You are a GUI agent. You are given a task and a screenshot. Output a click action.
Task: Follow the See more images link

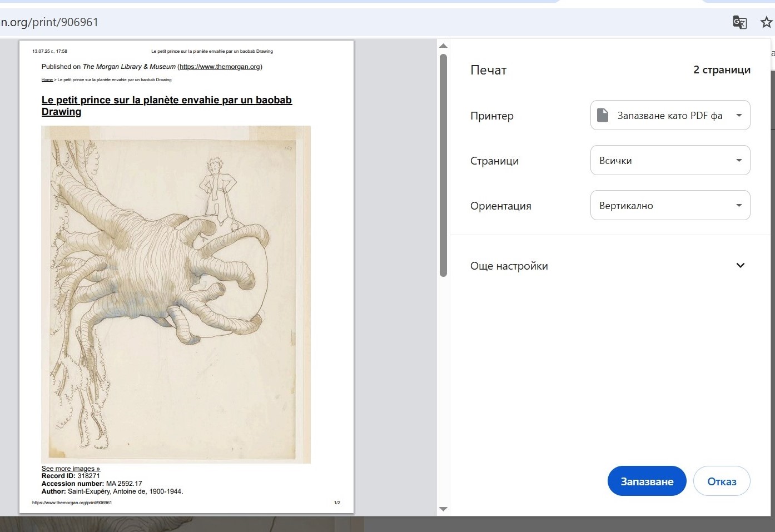click(71, 468)
